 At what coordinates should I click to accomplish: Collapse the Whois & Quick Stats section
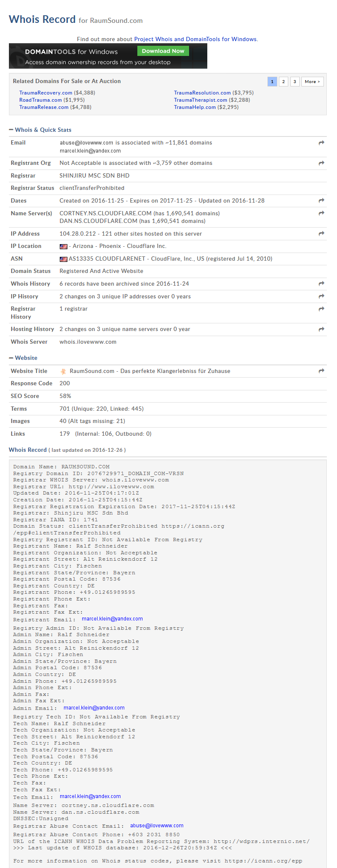click(11, 130)
